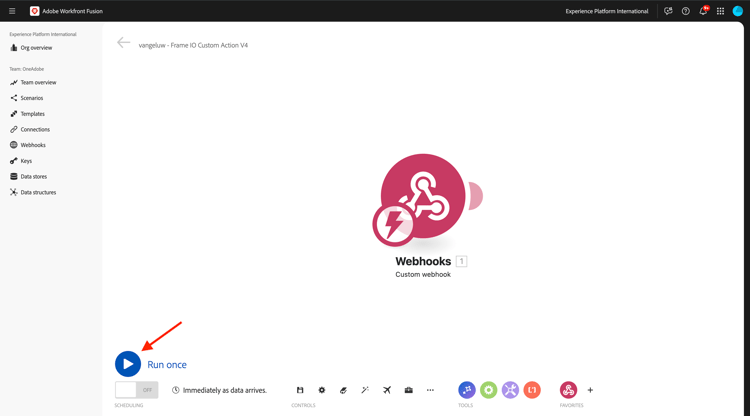This screenshot has width=750, height=416.
Task: Click the add-module half circle beside Webhooks
Action: pyautogui.click(x=475, y=196)
